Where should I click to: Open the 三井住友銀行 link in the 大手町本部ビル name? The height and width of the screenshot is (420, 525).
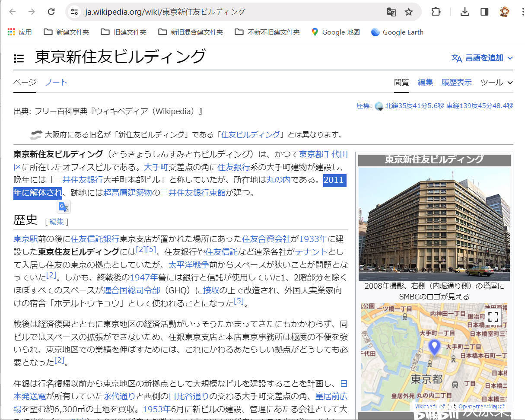(x=79, y=180)
